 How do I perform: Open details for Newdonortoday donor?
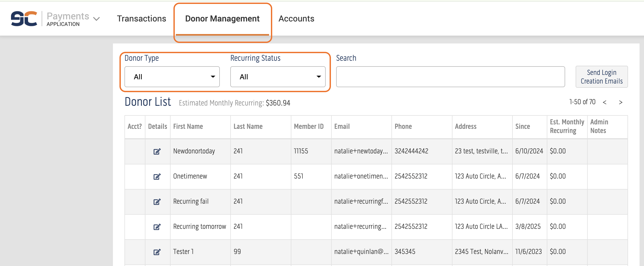(x=157, y=151)
